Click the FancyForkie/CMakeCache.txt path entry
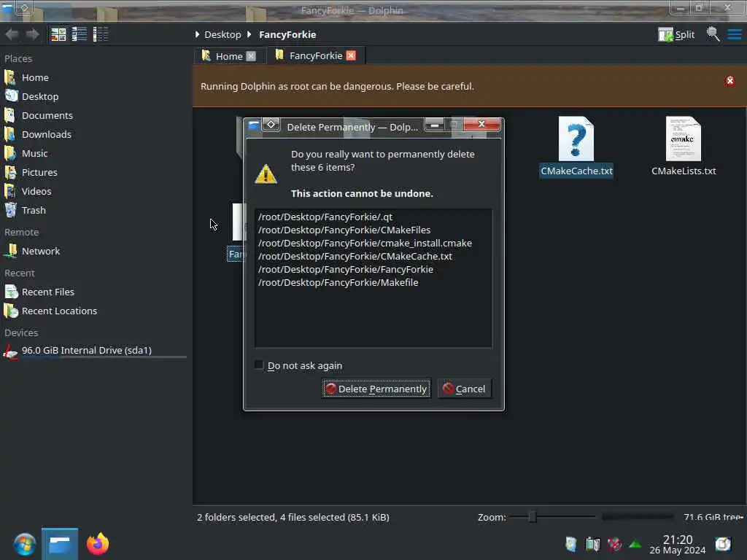Image resolution: width=747 pixels, height=560 pixels. click(355, 257)
